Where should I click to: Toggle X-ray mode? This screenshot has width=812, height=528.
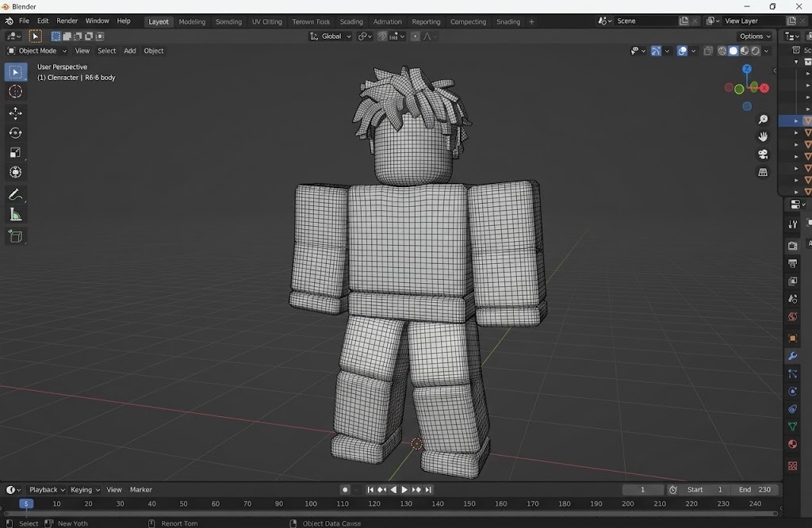pos(708,51)
